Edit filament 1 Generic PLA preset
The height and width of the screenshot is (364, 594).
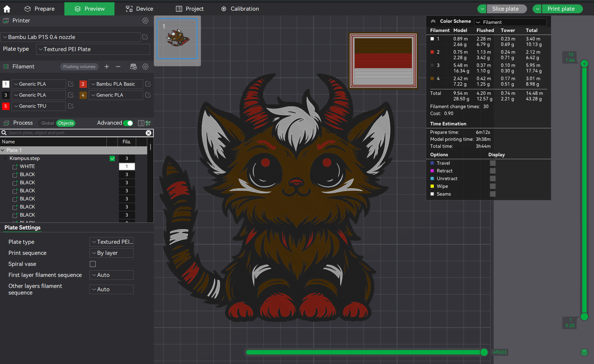[71, 84]
